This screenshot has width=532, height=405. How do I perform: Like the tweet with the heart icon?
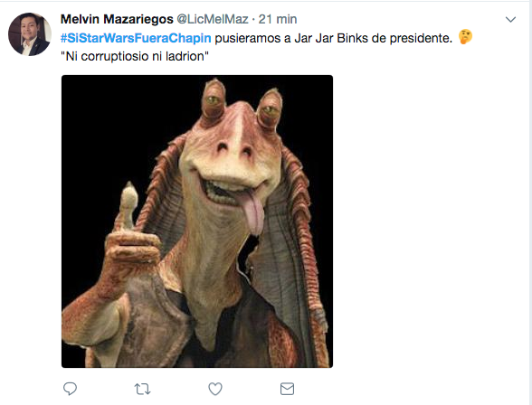point(215,389)
